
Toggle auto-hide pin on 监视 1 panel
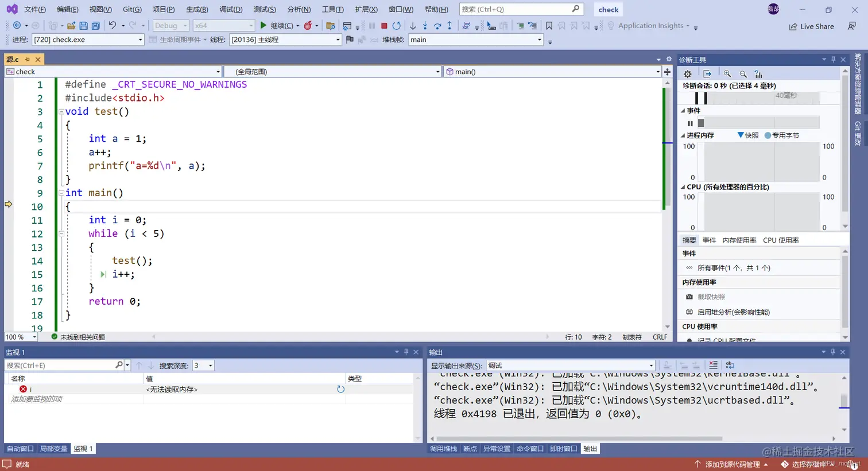(406, 352)
